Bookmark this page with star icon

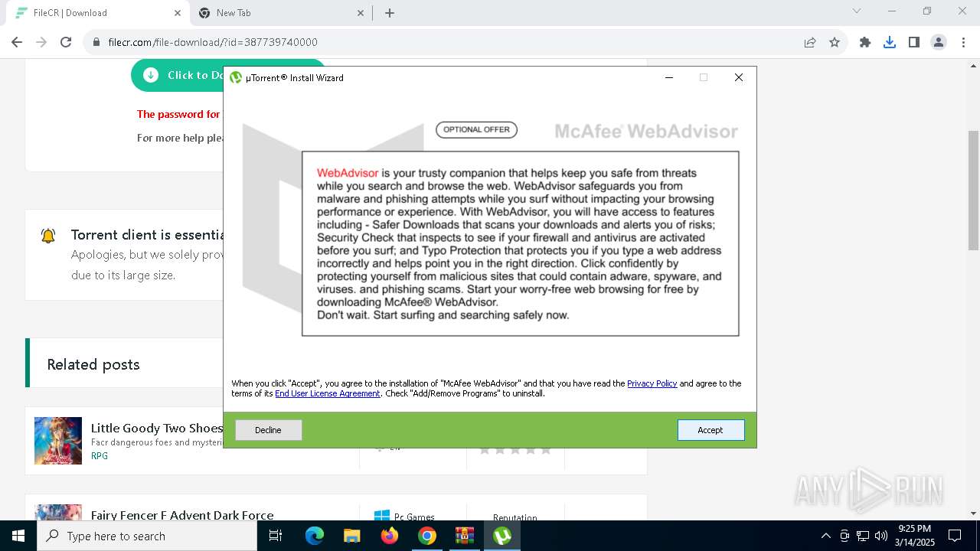pos(835,42)
